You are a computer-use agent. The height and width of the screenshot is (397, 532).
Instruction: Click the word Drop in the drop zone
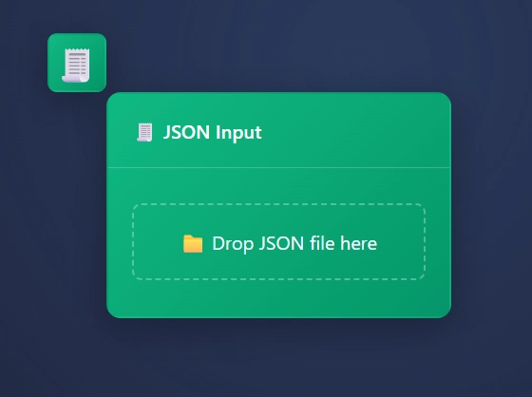pyautogui.click(x=233, y=244)
